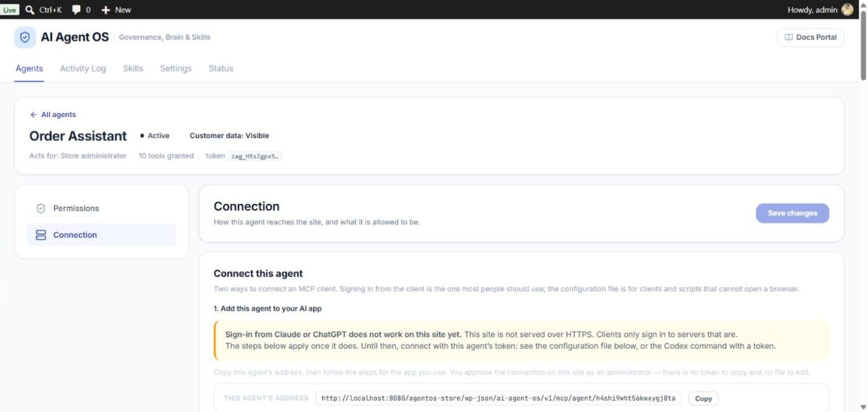Go back via All agents link
This screenshot has height=412, width=868.
point(53,115)
